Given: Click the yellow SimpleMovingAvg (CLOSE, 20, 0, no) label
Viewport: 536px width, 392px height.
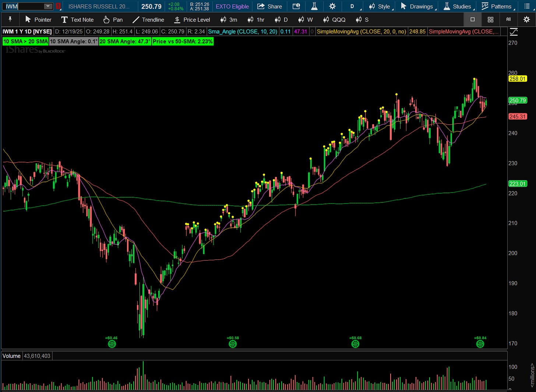Looking at the screenshot, I should coord(362,32).
